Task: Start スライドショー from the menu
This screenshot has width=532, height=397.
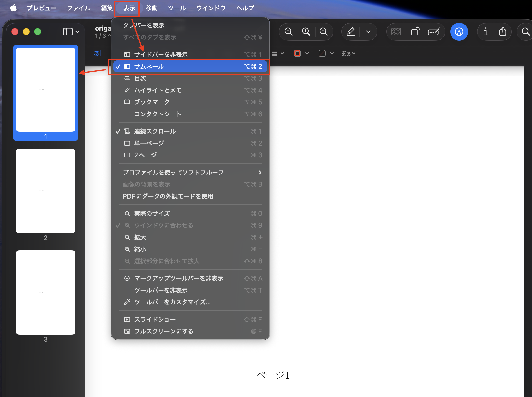Action: coord(190,319)
